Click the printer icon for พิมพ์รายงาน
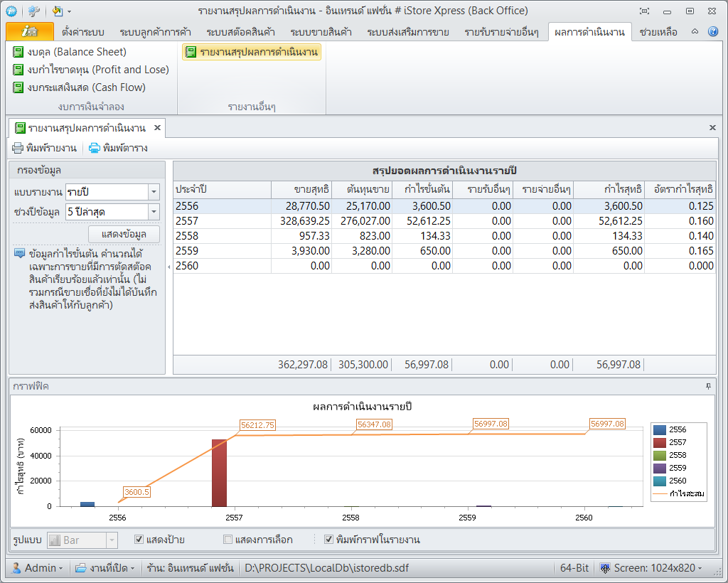 click(x=18, y=148)
